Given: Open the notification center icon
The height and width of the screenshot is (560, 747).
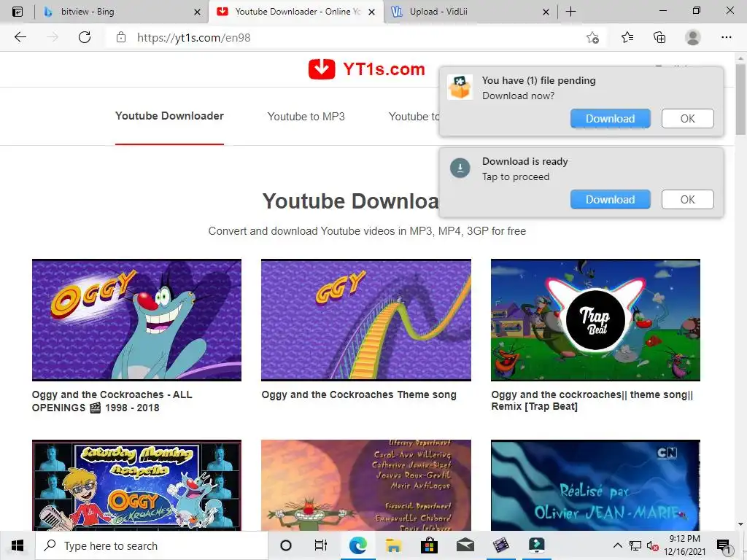Looking at the screenshot, I should pos(724,545).
